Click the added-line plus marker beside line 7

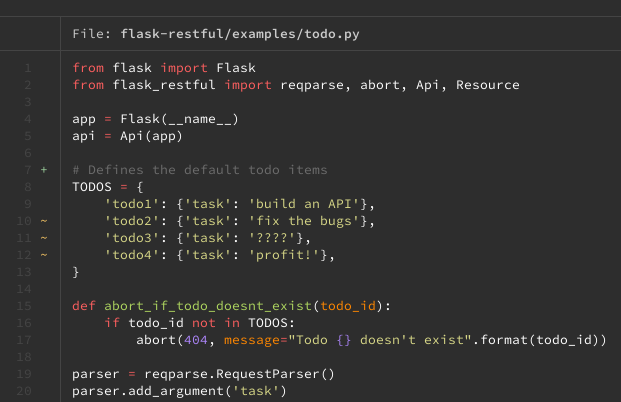tap(43, 170)
